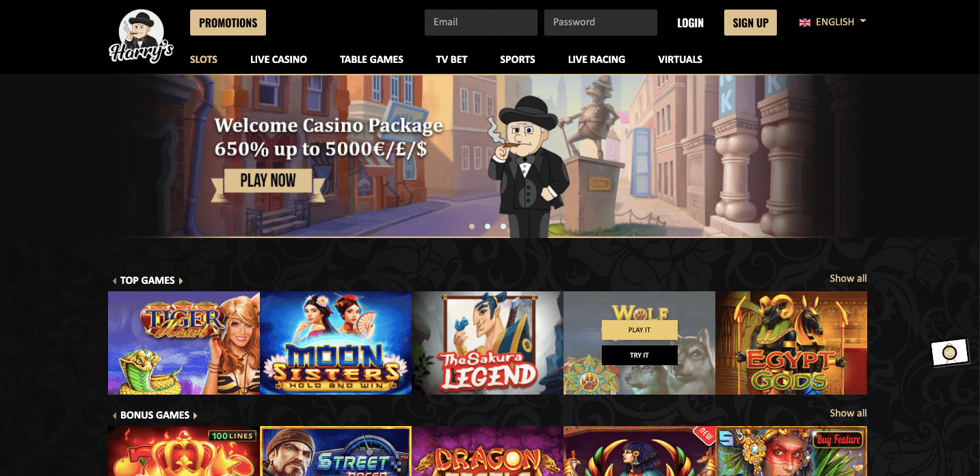This screenshot has height=476, width=980.
Task: Select the third banner slide dot
Action: tap(503, 226)
